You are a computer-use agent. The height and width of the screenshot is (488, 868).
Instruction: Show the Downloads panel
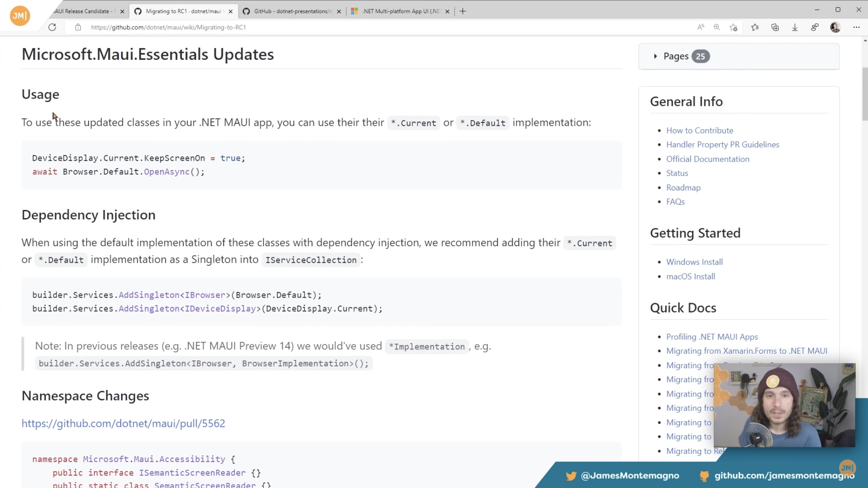794,27
